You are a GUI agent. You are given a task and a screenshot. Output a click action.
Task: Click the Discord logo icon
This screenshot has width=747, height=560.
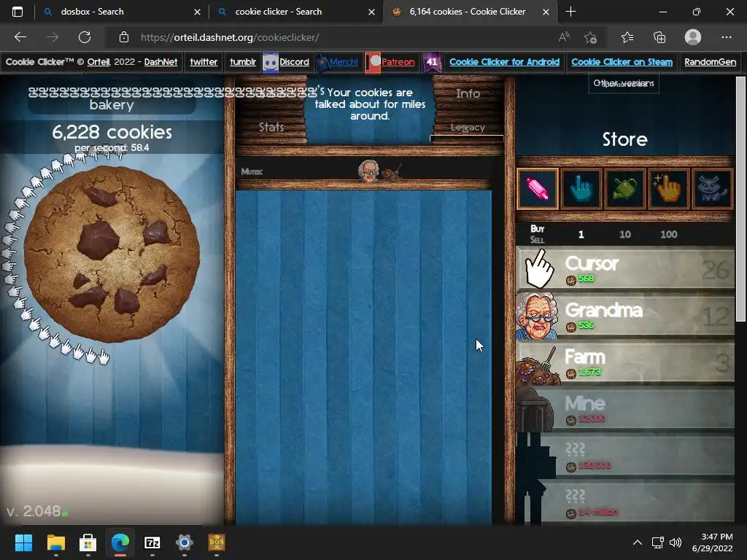tap(270, 63)
